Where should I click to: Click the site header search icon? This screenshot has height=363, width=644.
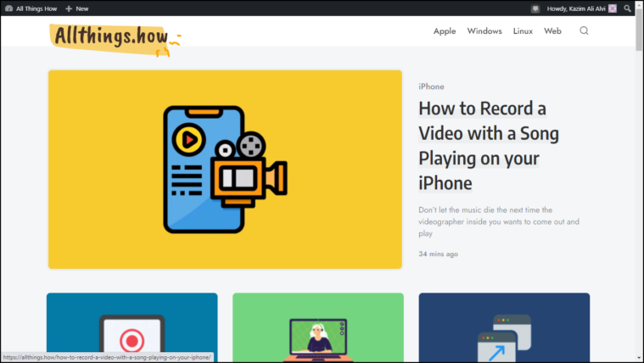[584, 31]
